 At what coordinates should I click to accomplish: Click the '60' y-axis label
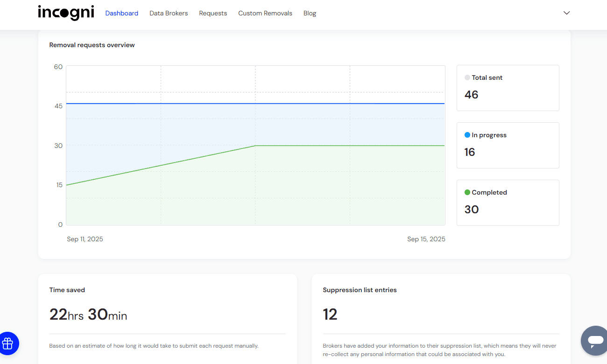pos(58,67)
